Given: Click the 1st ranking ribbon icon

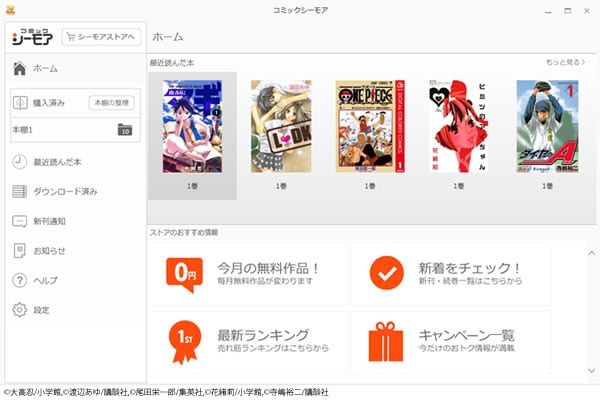Looking at the screenshot, I should click(185, 342).
